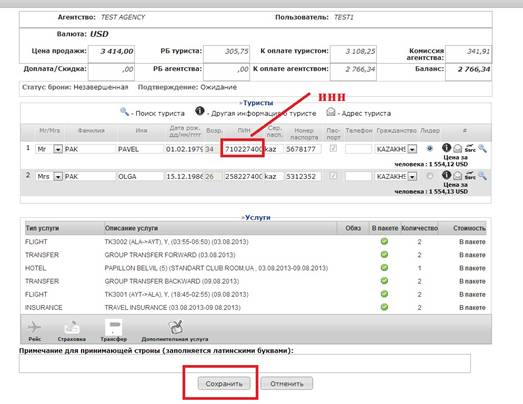Open other tourist information for PAK OLGA

(x=446, y=175)
